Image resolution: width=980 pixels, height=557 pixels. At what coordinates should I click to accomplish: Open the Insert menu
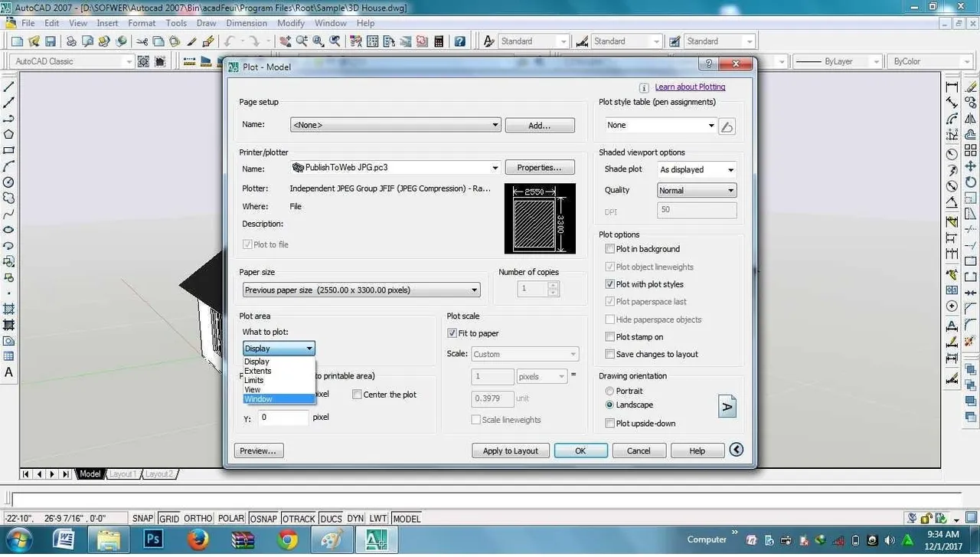tap(107, 23)
